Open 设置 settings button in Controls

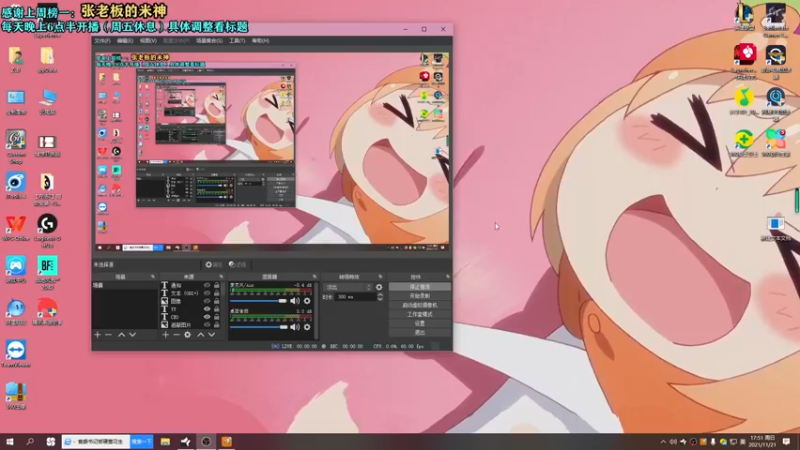pyautogui.click(x=420, y=323)
